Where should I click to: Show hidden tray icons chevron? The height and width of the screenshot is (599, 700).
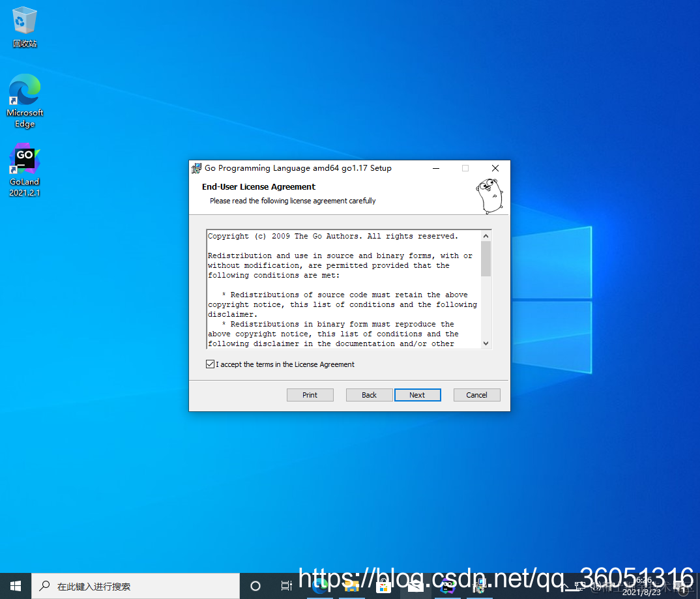[565, 586]
